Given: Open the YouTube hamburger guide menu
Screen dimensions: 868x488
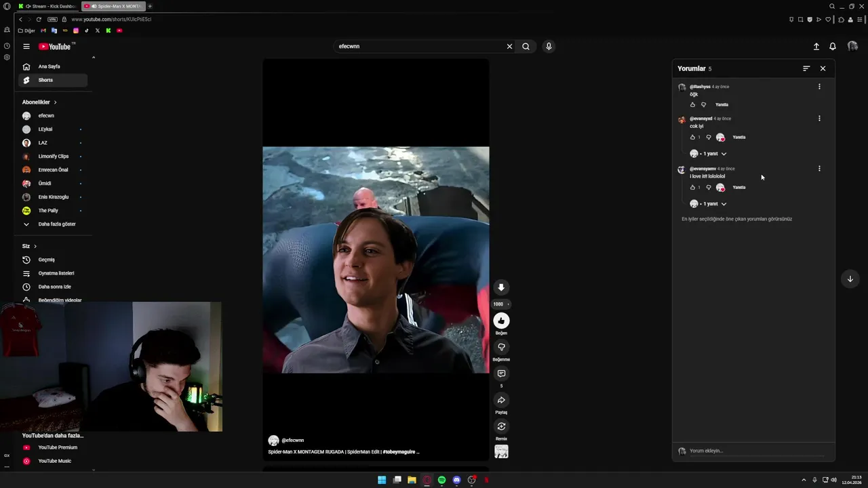Looking at the screenshot, I should (x=26, y=47).
